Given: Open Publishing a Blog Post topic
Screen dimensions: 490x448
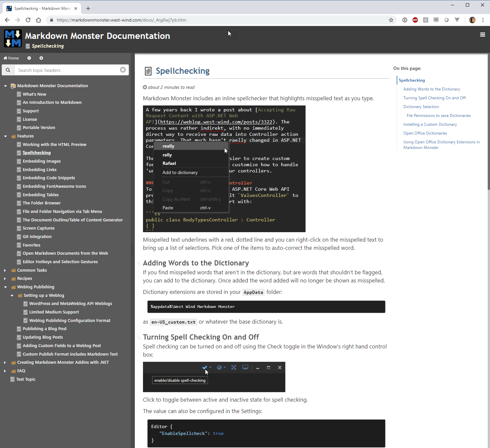Looking at the screenshot, I should click(x=44, y=328).
